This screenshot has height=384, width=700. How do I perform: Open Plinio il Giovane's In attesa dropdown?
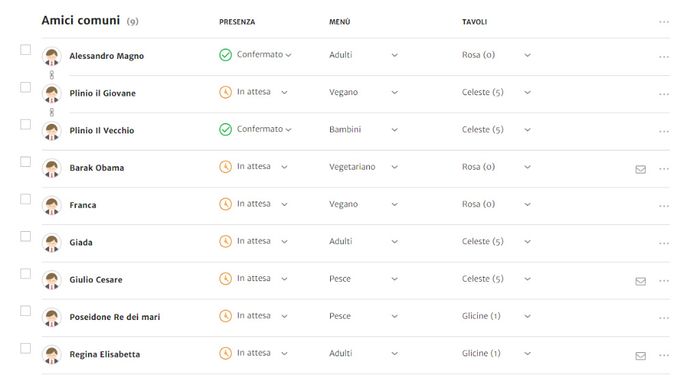coord(254,92)
